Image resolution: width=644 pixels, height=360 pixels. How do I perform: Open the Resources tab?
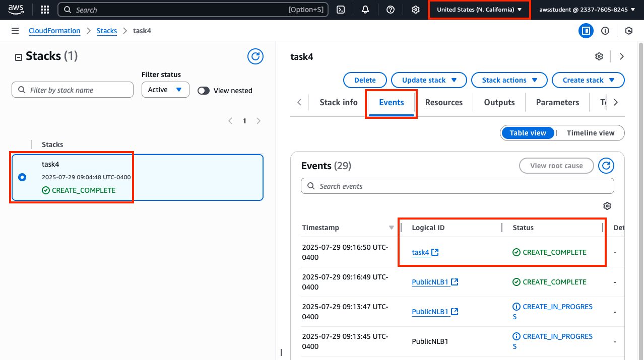pos(444,102)
